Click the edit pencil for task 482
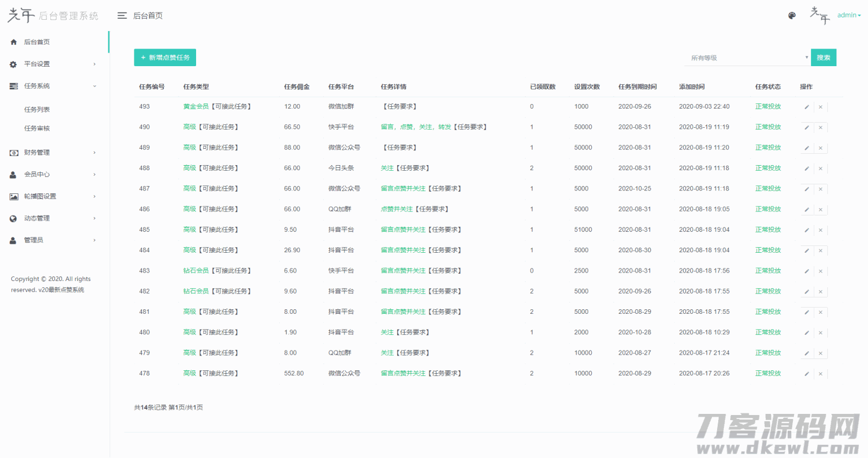Screen dimensions: 868x458 coord(806,292)
